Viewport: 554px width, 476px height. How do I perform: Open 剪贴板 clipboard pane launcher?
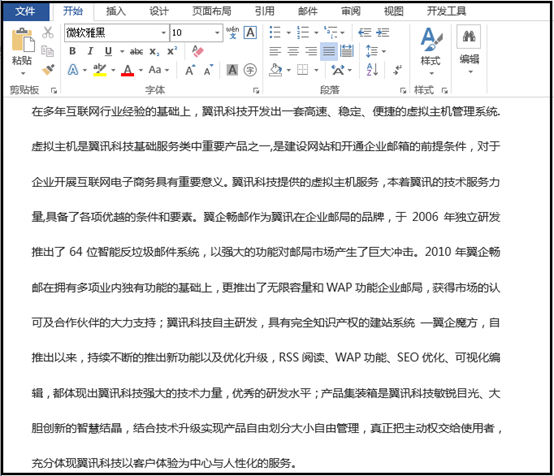pyautogui.click(x=54, y=91)
